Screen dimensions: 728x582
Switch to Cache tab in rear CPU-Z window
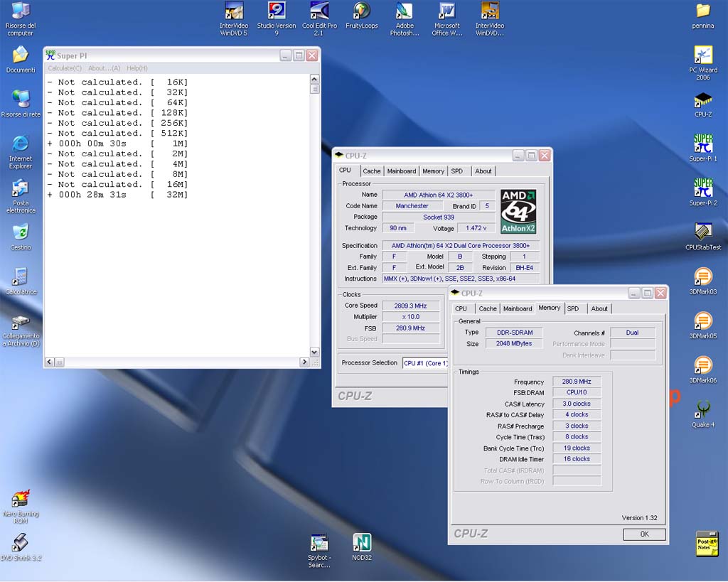tap(371, 171)
